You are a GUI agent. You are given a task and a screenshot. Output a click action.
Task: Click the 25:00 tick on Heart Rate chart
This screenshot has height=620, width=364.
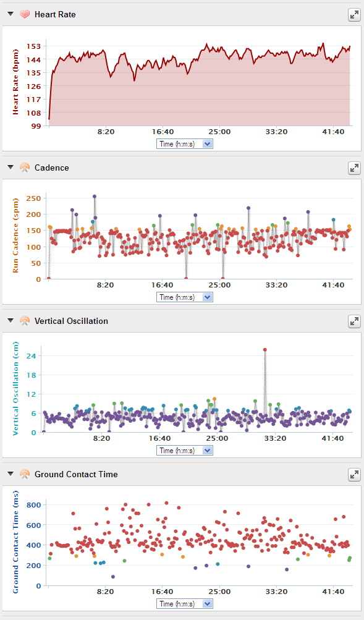pyautogui.click(x=219, y=132)
